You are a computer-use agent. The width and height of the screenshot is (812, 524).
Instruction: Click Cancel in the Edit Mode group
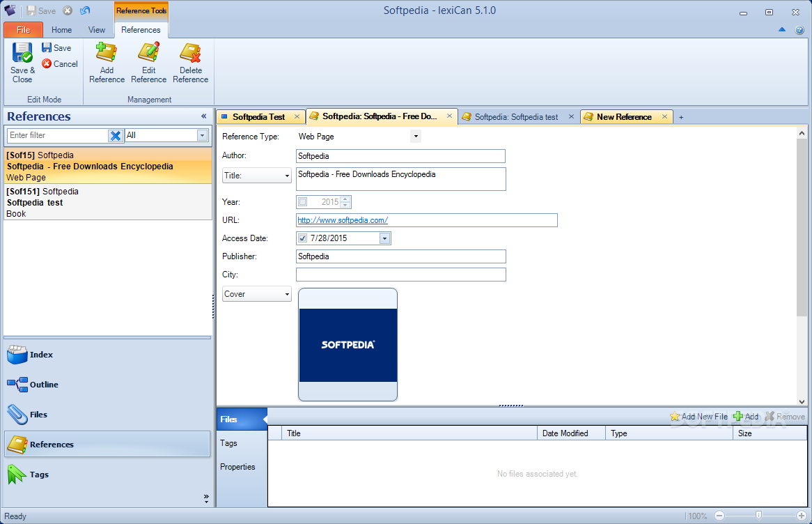coord(60,63)
